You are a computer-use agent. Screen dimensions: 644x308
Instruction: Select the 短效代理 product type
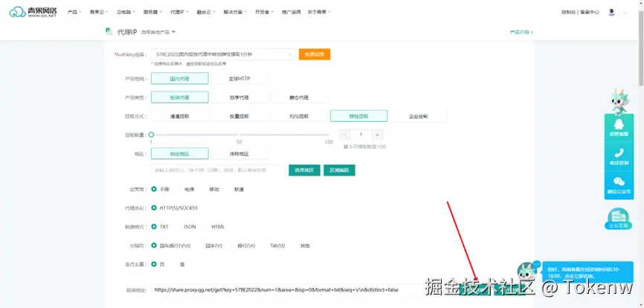tap(179, 97)
